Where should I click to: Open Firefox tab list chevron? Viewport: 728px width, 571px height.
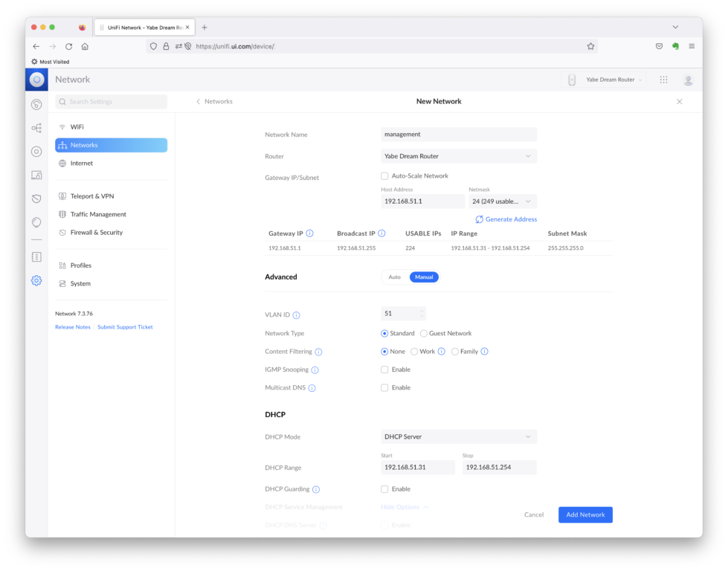point(675,28)
